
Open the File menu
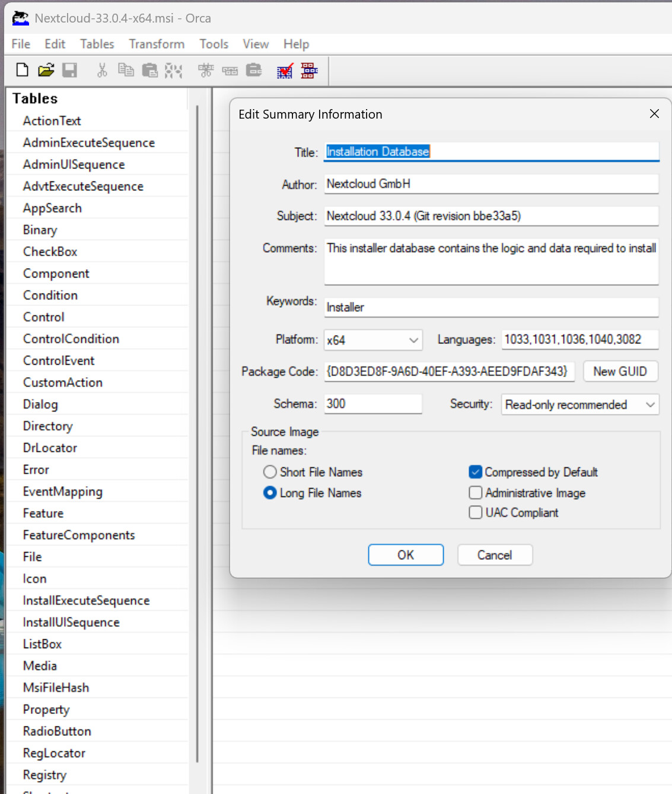21,44
